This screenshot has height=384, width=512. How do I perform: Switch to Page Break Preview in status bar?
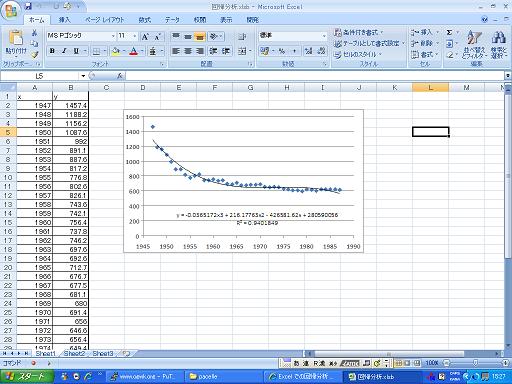click(x=417, y=363)
